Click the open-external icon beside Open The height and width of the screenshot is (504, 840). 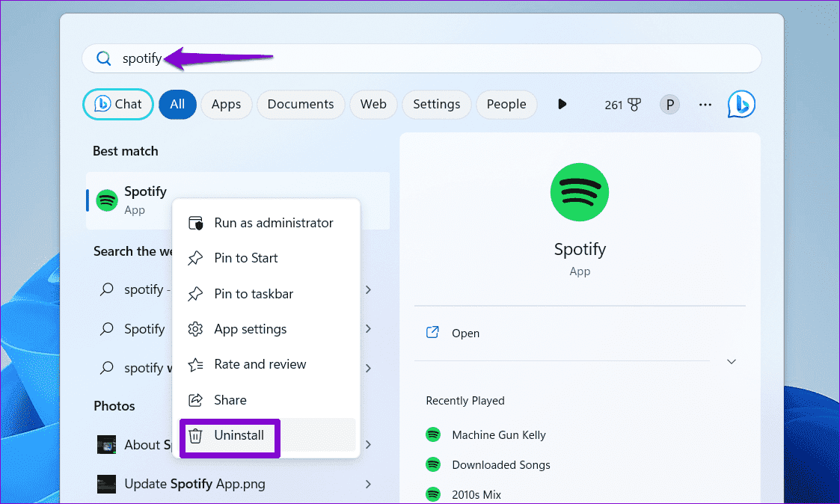click(x=432, y=333)
